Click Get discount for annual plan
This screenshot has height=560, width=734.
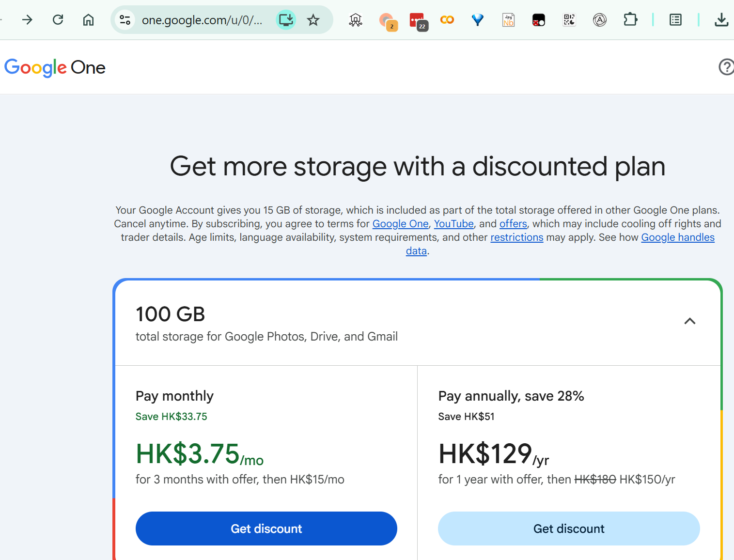point(569,529)
